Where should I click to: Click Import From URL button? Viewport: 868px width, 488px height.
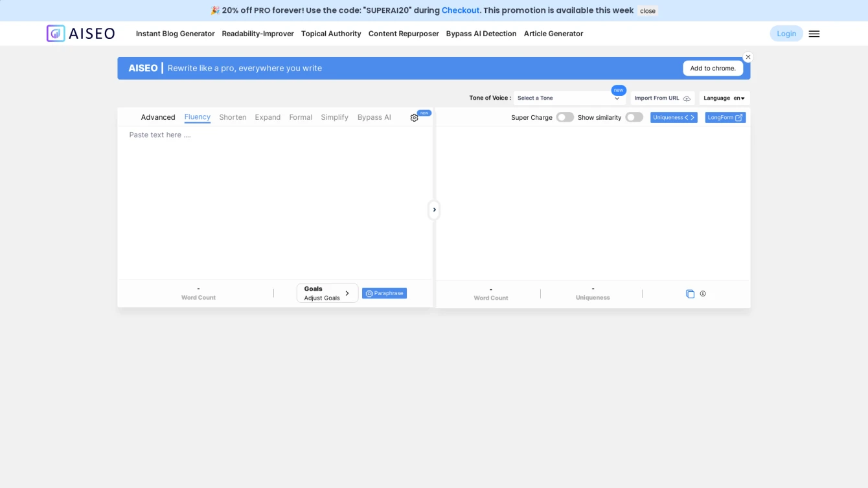pyautogui.click(x=663, y=98)
